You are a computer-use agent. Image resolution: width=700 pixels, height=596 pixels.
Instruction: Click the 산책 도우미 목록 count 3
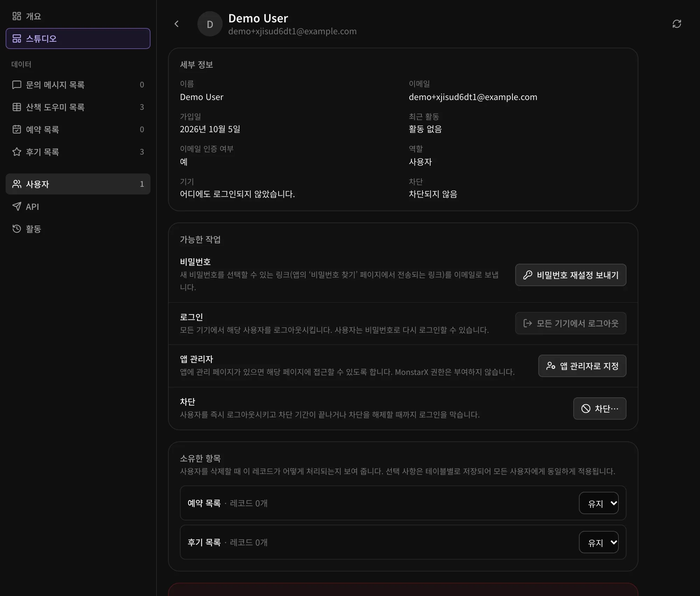coord(142,107)
